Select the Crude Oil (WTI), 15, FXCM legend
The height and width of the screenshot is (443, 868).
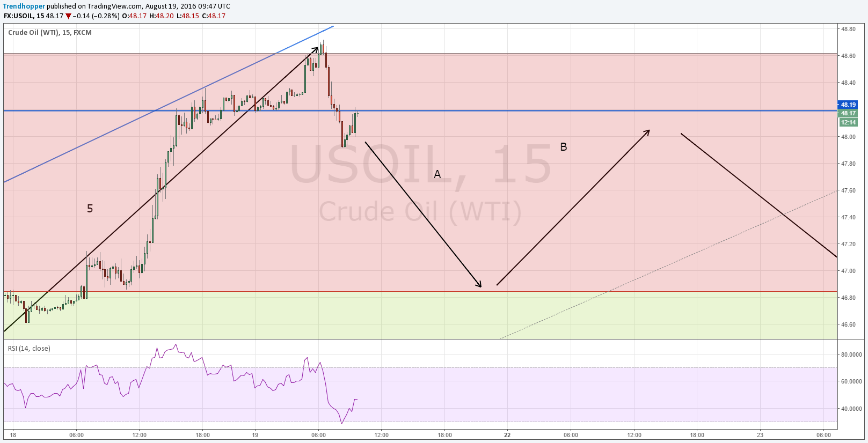pos(50,33)
